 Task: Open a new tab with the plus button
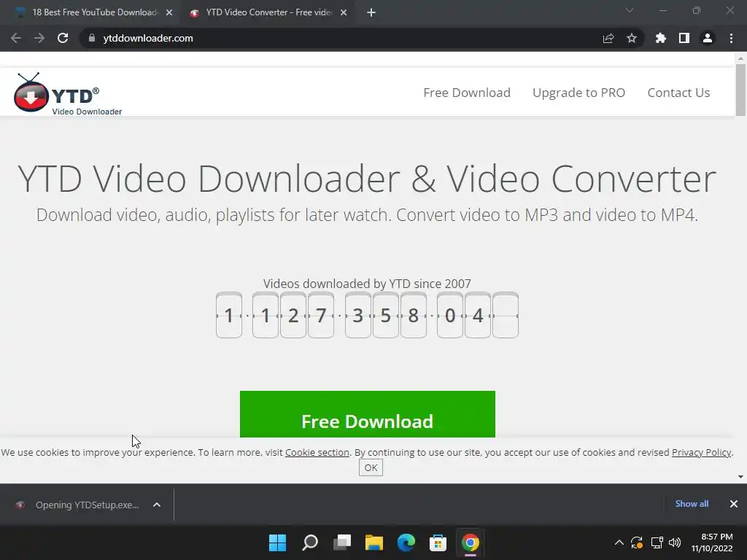[x=371, y=12]
